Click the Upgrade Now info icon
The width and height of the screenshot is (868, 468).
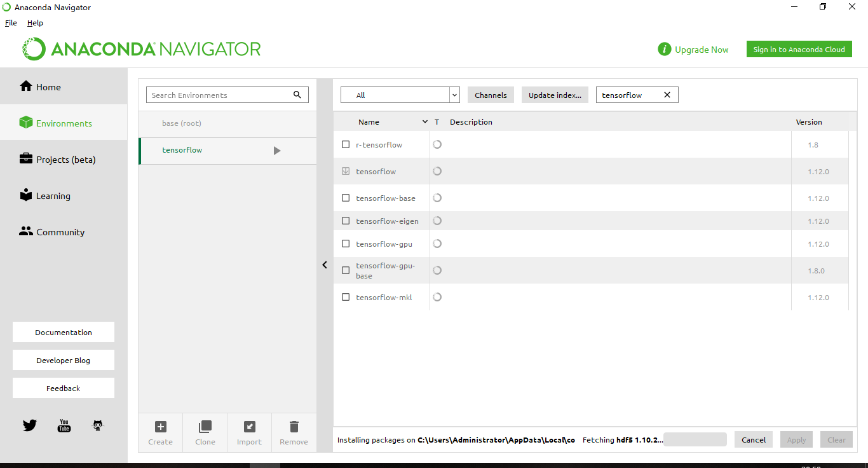[x=665, y=49]
